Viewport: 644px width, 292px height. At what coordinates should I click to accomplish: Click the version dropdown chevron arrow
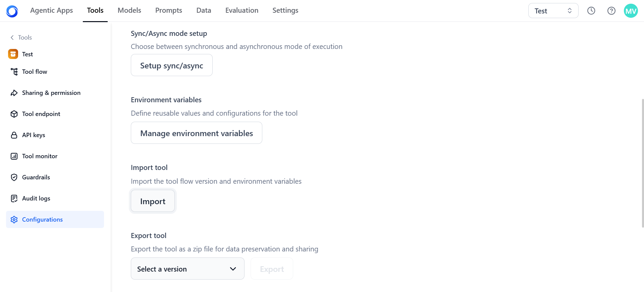tap(233, 269)
